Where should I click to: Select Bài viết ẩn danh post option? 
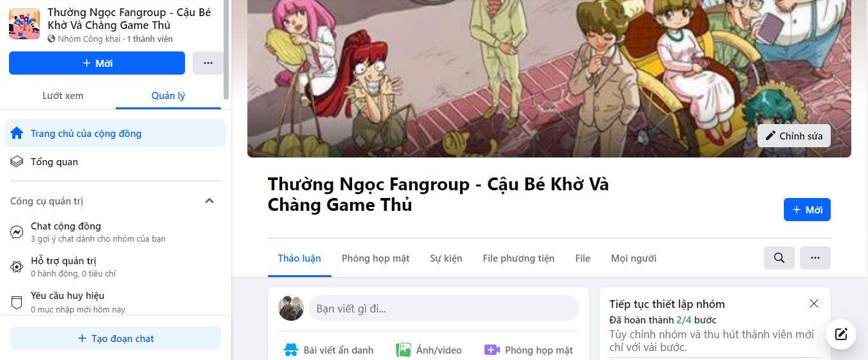click(328, 350)
